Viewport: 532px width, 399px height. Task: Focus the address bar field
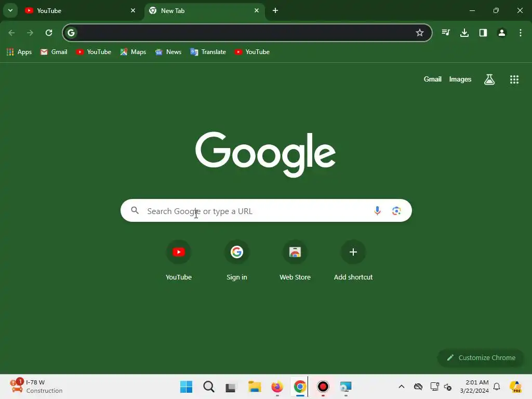click(247, 33)
